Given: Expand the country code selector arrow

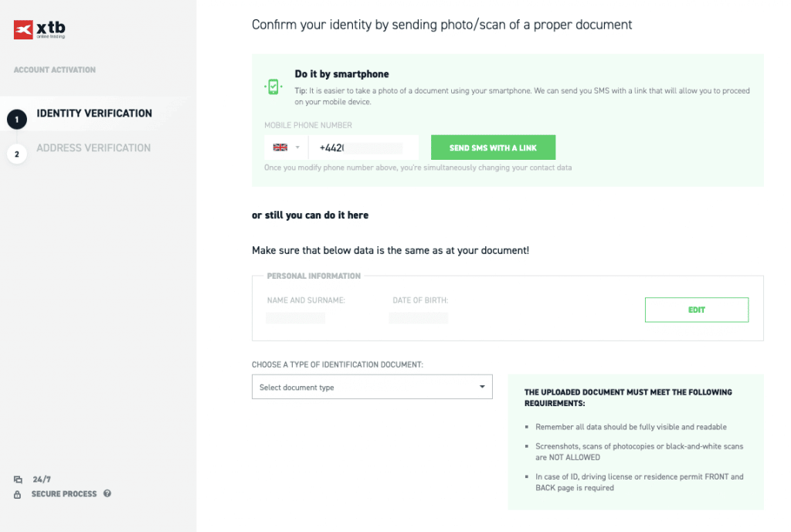Looking at the screenshot, I should [x=297, y=147].
